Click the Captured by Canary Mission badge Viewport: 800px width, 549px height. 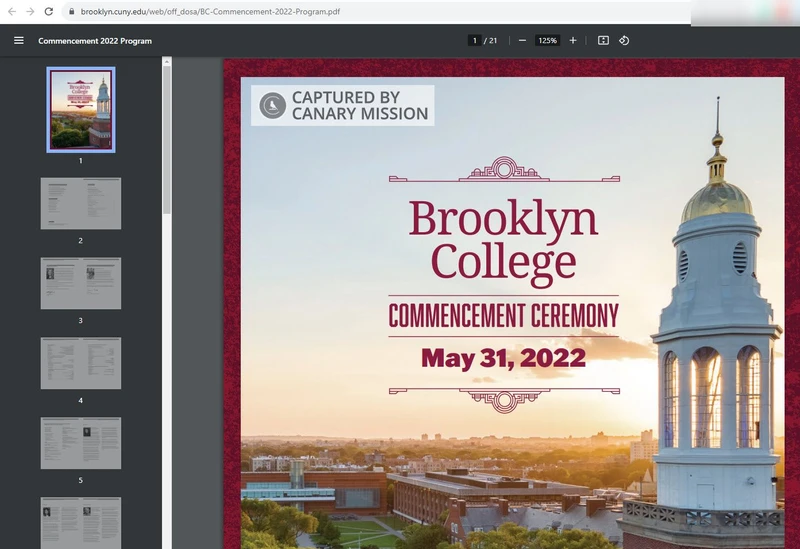[343, 105]
